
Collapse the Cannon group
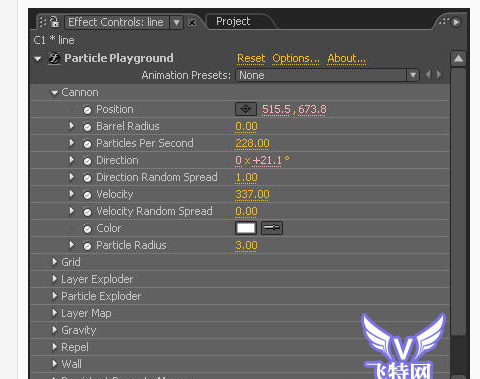55,93
